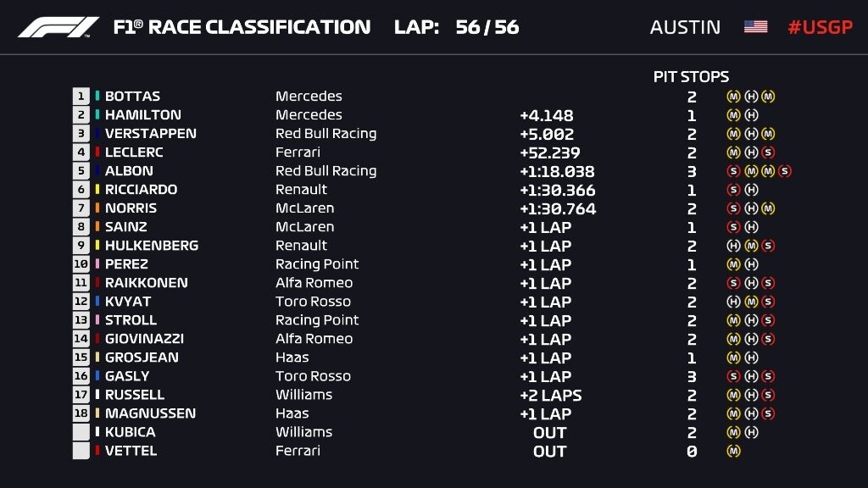Click Norris's soft tyre icon
Image resolution: width=868 pixels, height=488 pixels.
coord(733,208)
